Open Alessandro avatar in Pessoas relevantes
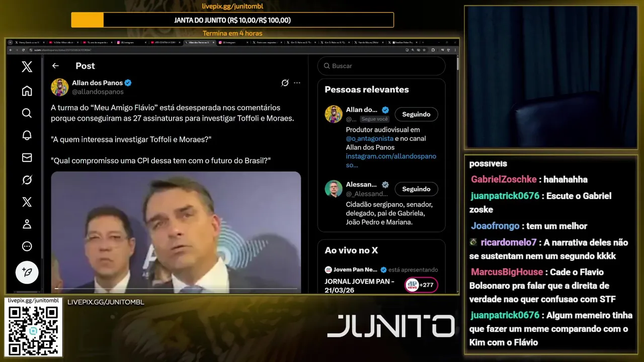Image resolution: width=644 pixels, height=362 pixels. click(x=334, y=189)
